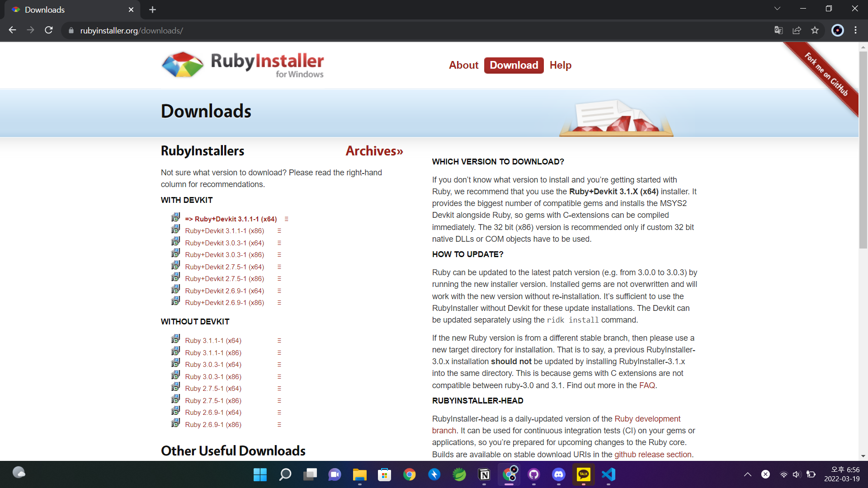Open the Archives link
This screenshot has height=488, width=868.
pos(374,151)
